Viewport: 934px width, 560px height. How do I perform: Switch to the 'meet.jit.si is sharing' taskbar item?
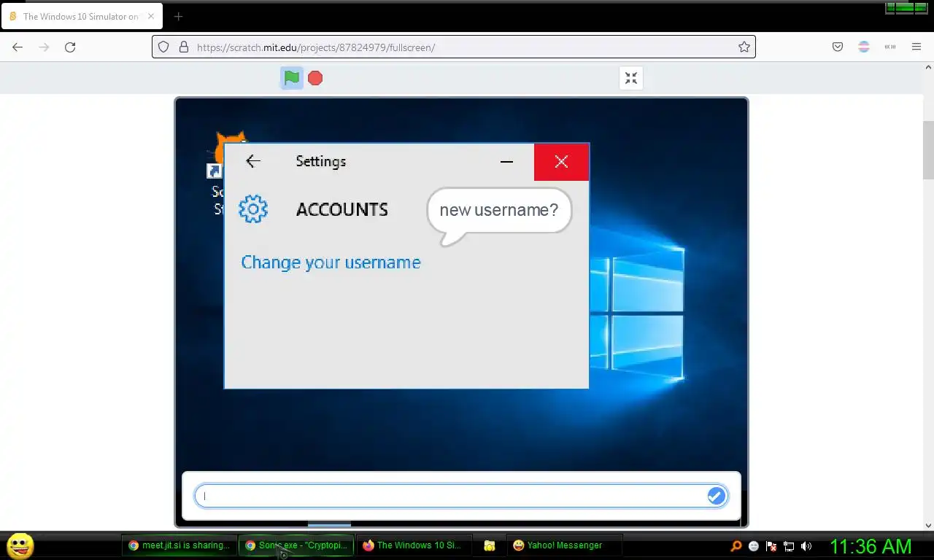(x=179, y=545)
